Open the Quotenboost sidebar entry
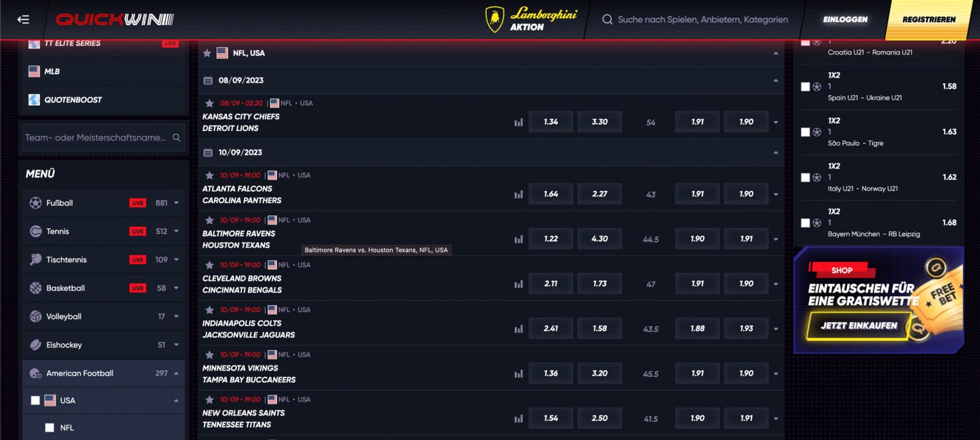Screen dimensions: 980x440 [x=104, y=100]
